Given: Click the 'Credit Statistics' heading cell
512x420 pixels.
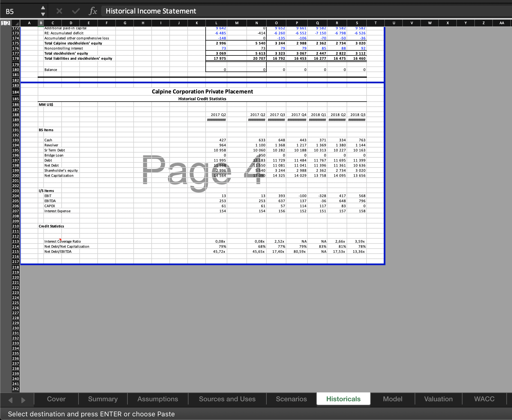Looking at the screenshot, I should coord(51,226).
